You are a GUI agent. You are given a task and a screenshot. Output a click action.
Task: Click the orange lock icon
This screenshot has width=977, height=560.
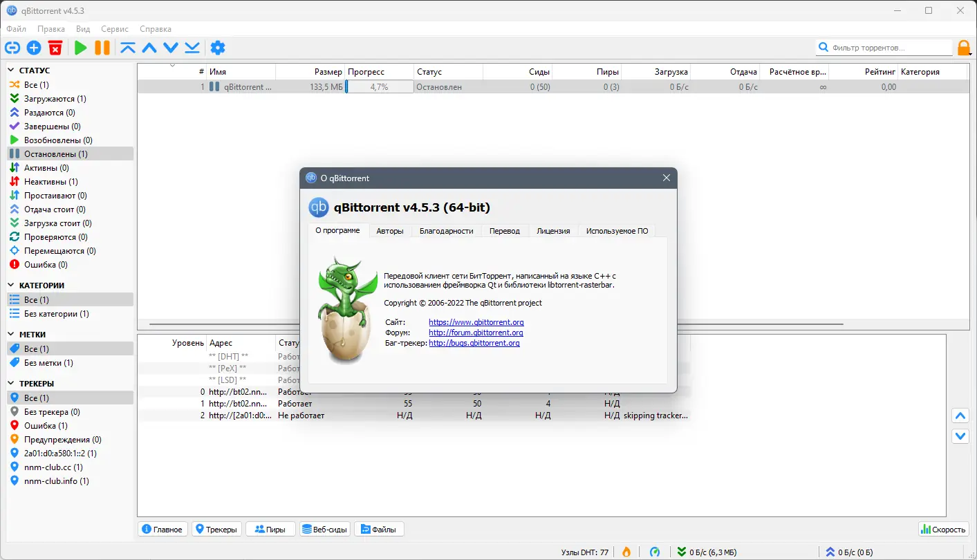pyautogui.click(x=964, y=48)
